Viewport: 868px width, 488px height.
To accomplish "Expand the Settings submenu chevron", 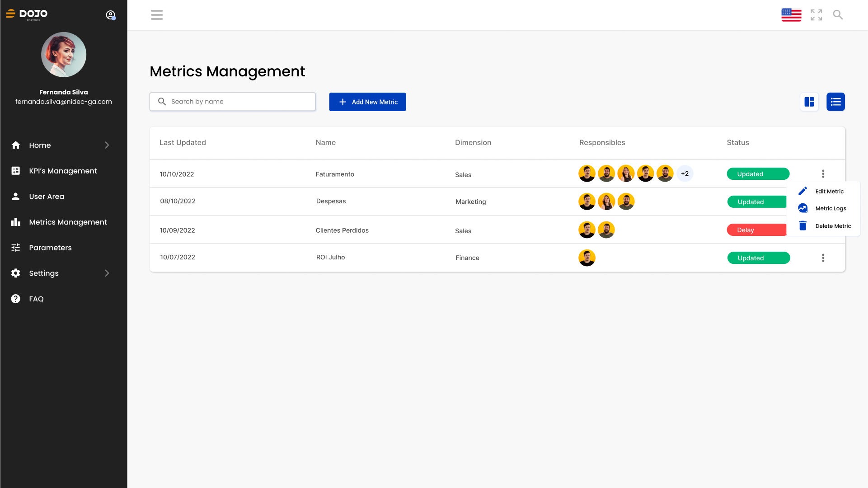I will tap(107, 273).
